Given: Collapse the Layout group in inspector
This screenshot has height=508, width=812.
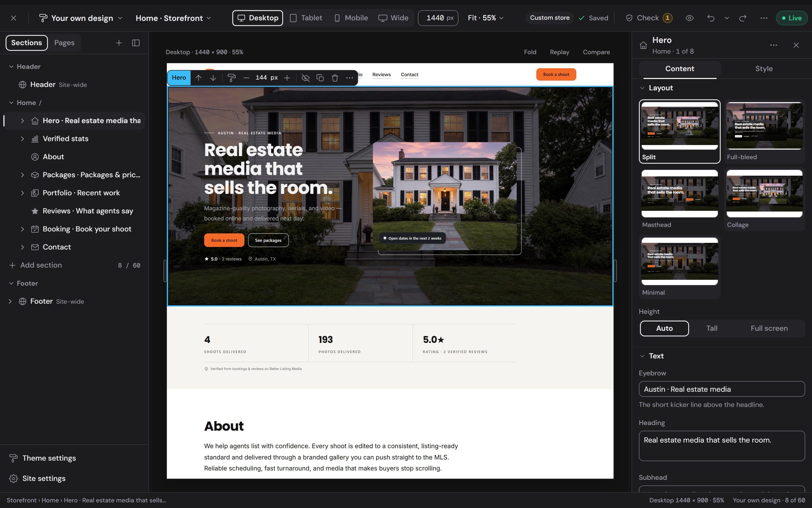Looking at the screenshot, I should coord(642,88).
